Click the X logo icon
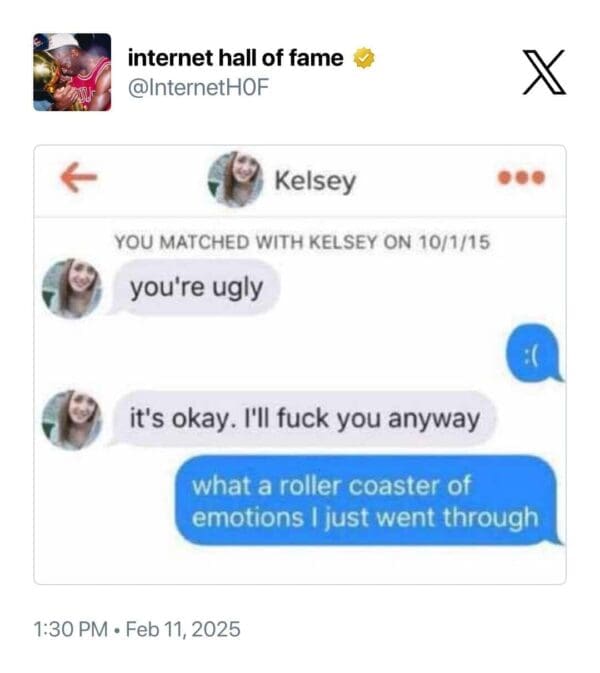The image size is (600, 673). [544, 72]
